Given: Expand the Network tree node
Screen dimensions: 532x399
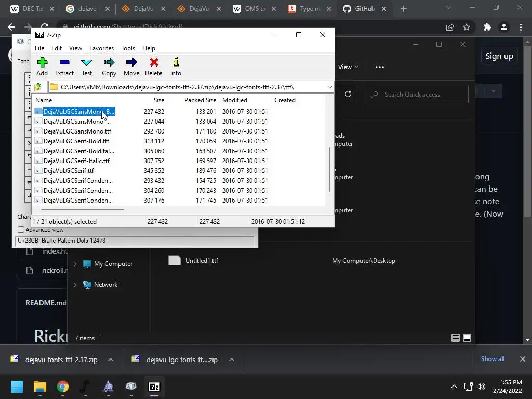Looking at the screenshot, I should 75,285.
